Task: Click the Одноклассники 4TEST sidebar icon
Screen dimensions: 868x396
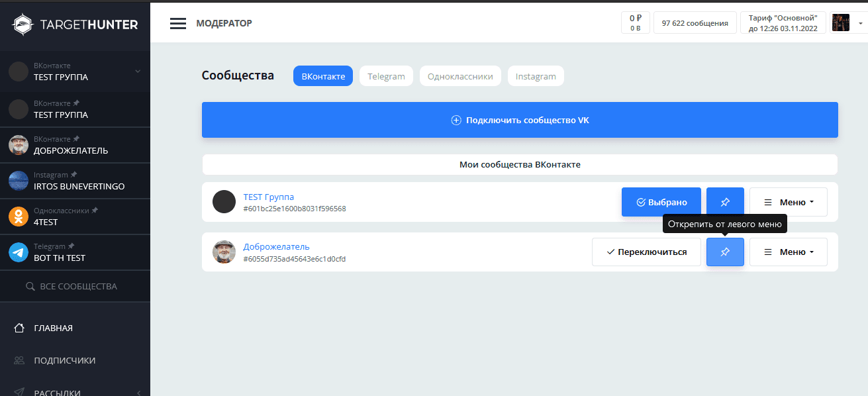Action: [x=19, y=217]
